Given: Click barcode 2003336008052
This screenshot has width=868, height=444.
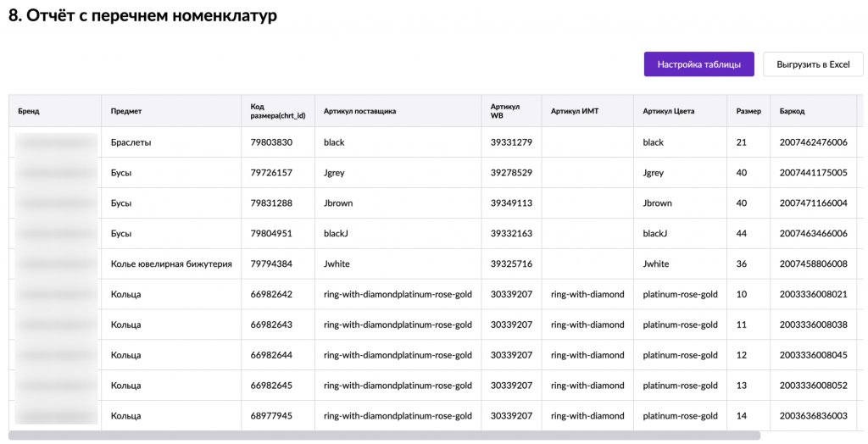Looking at the screenshot, I should click(x=813, y=386).
